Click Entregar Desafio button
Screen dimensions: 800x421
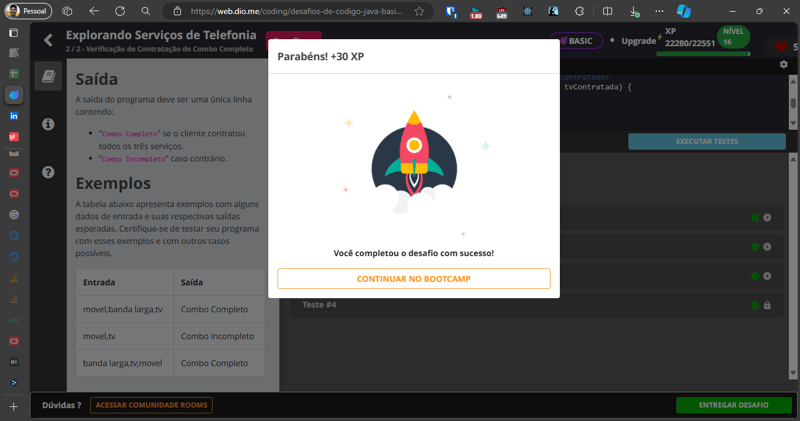pyautogui.click(x=734, y=405)
